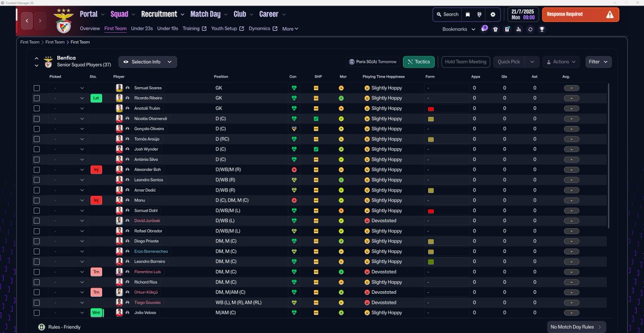Screen dimensions: 644x333
Task: Go forward with the right arrow
Action: [x=40, y=21]
